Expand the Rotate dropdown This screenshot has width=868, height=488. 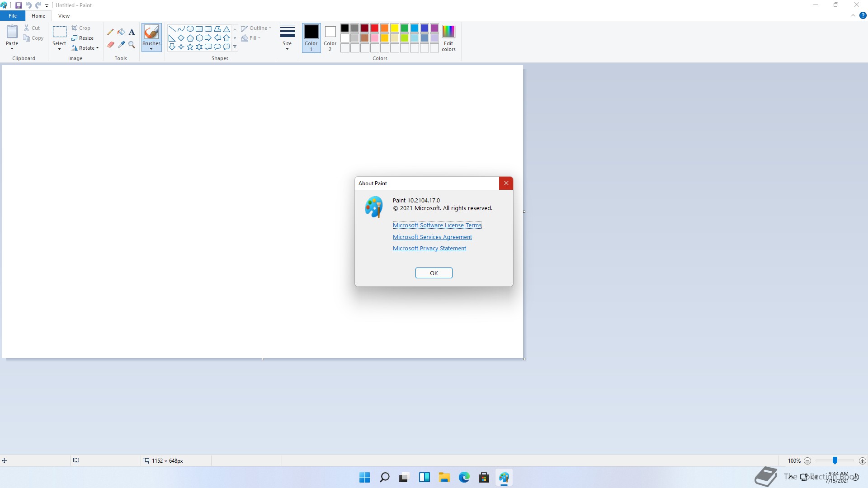tap(85, 48)
